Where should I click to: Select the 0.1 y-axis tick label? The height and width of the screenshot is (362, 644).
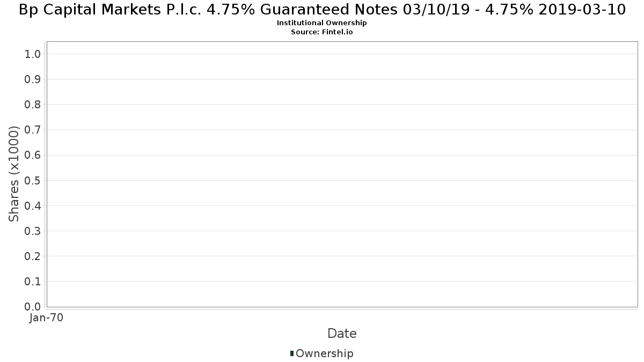pos(33,281)
